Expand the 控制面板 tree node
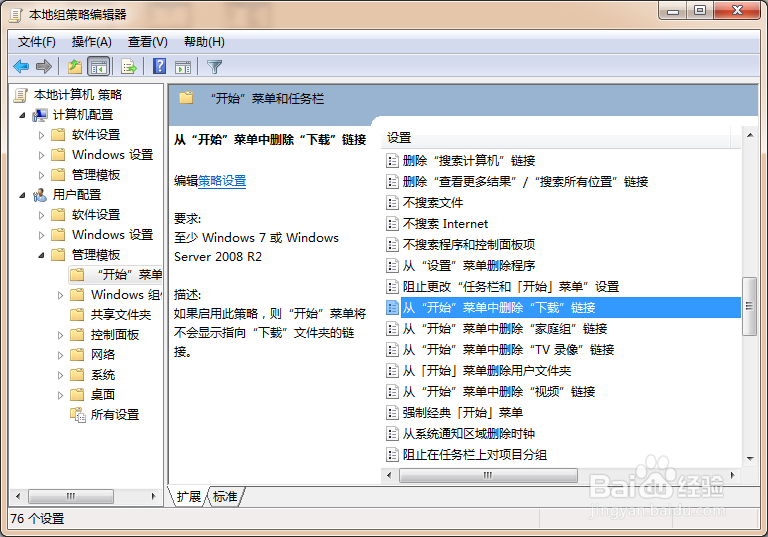 point(60,336)
